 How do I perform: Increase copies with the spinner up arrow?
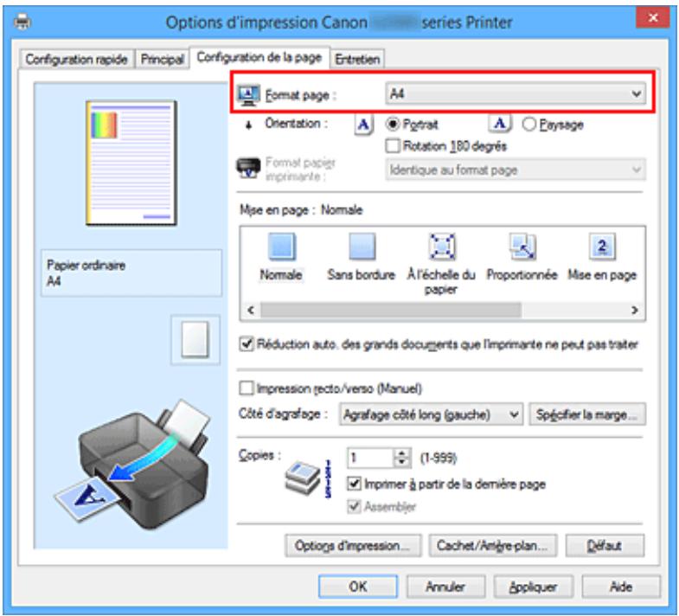coord(402,452)
